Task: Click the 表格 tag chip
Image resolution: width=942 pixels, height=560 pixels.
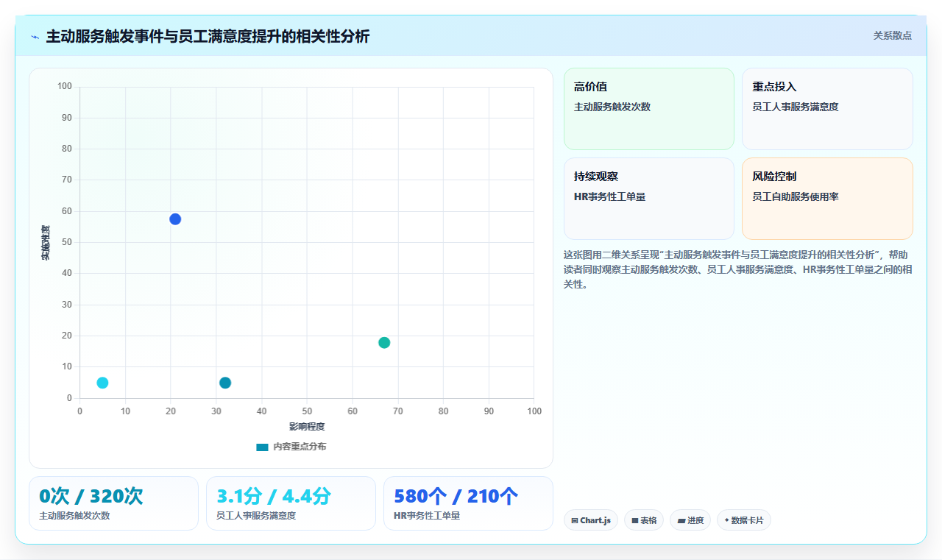Action: [644, 520]
